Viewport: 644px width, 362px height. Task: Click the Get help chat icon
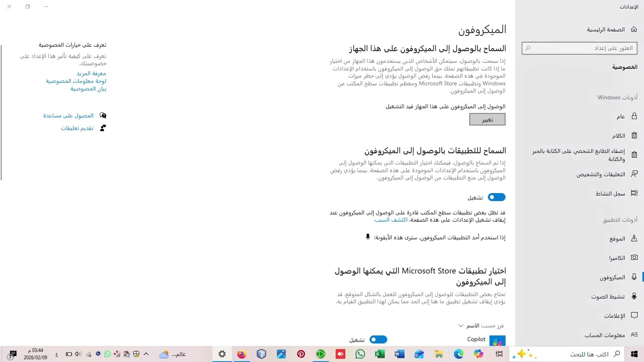103,116
